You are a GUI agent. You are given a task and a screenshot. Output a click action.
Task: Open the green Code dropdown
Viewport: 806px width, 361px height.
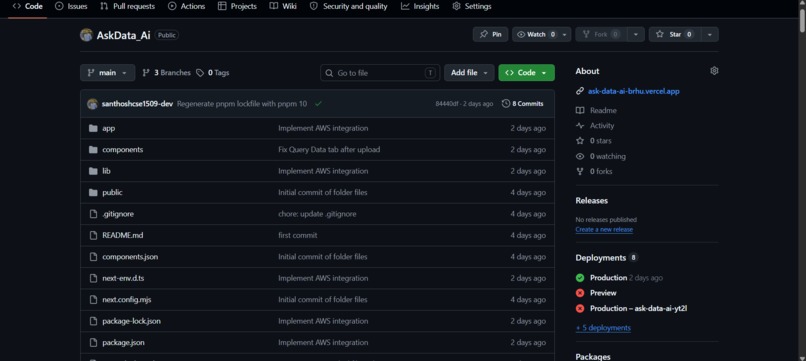526,73
